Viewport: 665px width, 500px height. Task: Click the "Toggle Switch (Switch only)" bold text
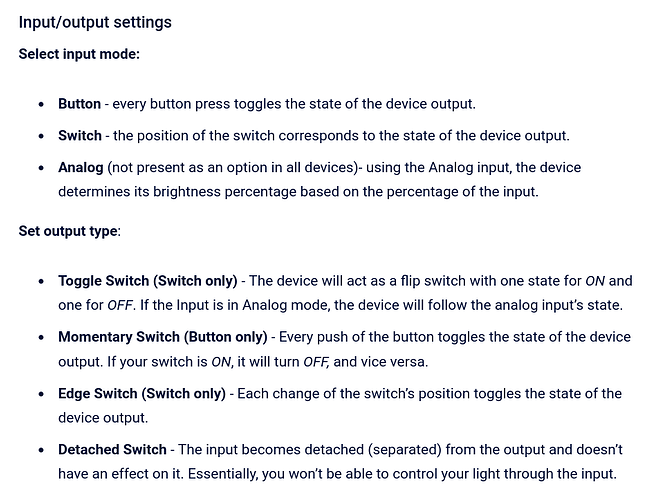point(147,282)
